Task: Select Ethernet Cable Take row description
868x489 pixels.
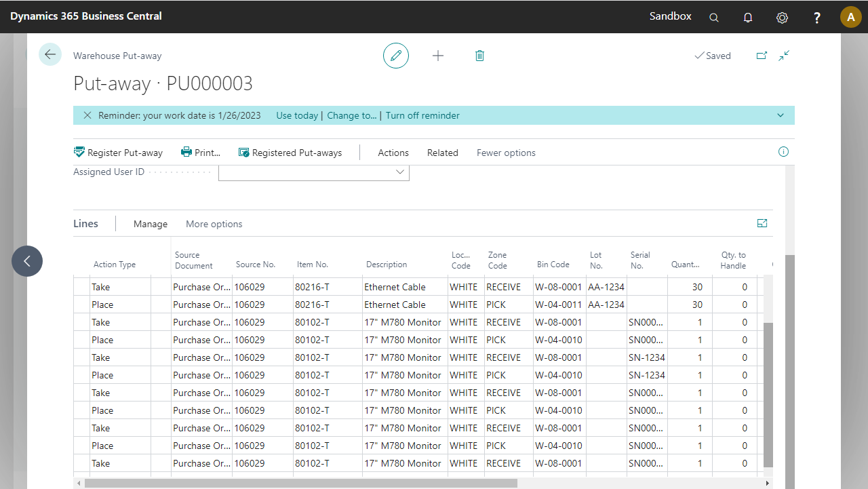Action: 395,287
